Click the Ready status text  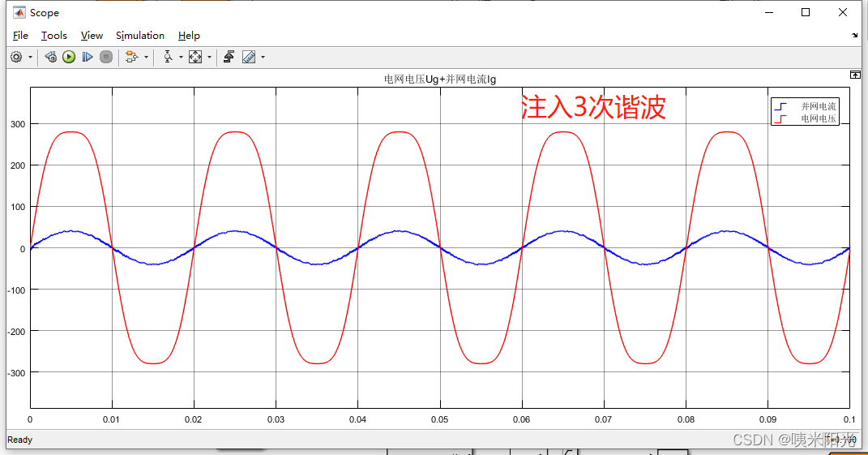(20, 440)
